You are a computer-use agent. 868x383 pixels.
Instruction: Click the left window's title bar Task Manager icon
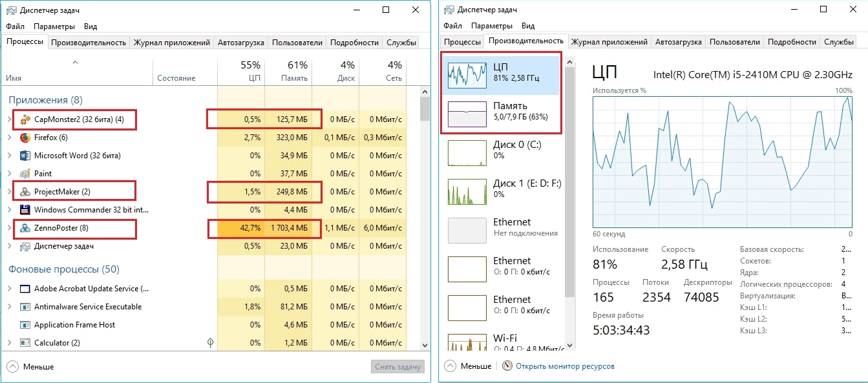[12, 10]
